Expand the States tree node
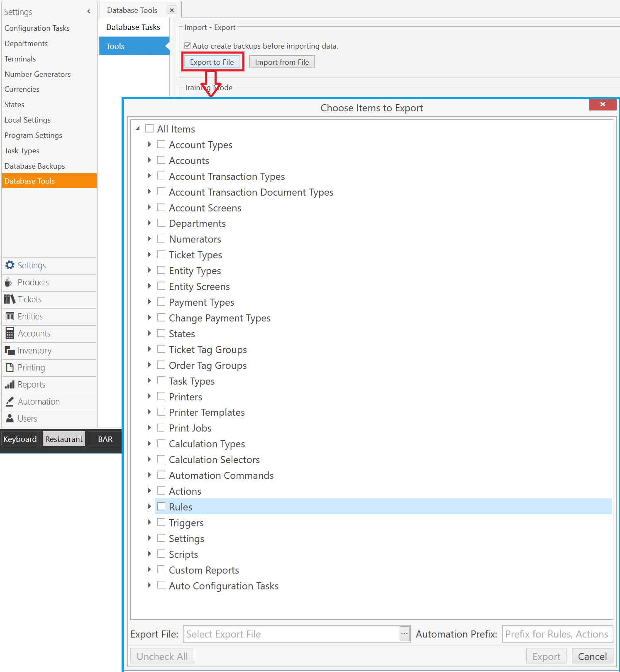620x672 pixels. 149,334
